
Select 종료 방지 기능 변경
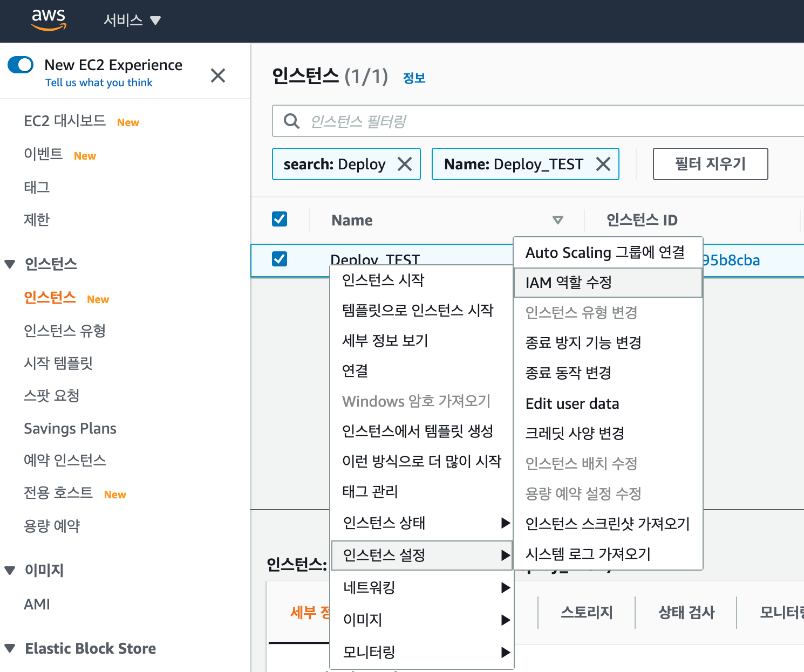(x=608, y=342)
